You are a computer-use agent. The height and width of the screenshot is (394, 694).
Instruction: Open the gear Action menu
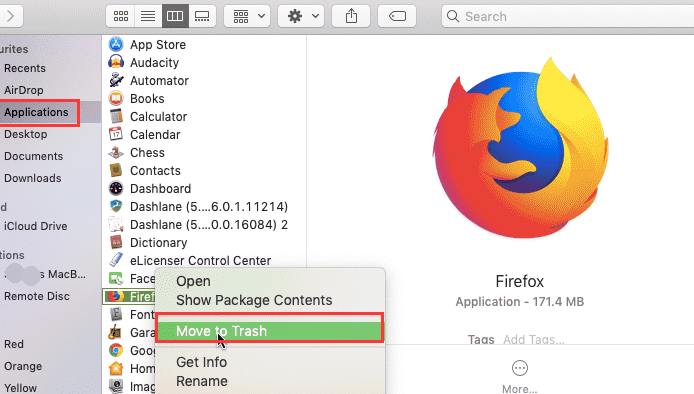click(301, 16)
